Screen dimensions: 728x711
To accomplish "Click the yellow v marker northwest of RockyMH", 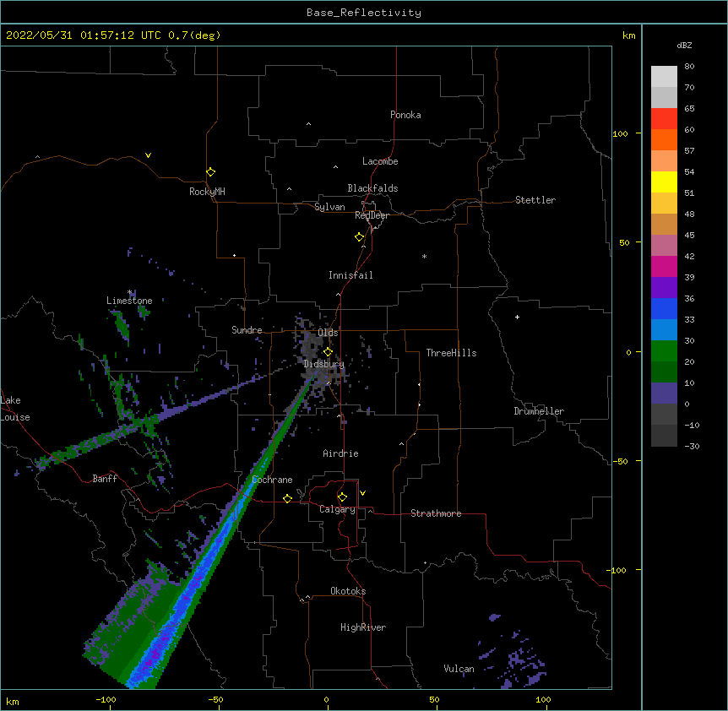I will pyautogui.click(x=148, y=155).
